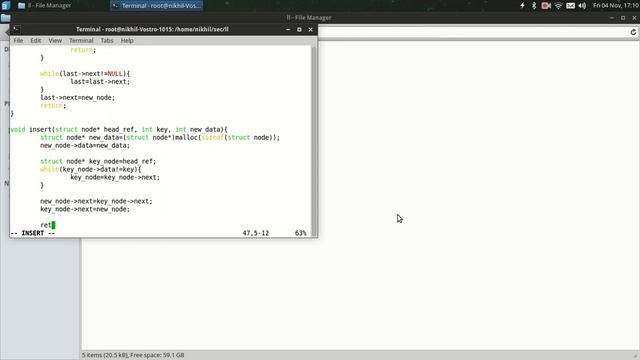Open the terminal Help menu
Image resolution: width=640 pixels, height=360 pixels.
(127, 40)
